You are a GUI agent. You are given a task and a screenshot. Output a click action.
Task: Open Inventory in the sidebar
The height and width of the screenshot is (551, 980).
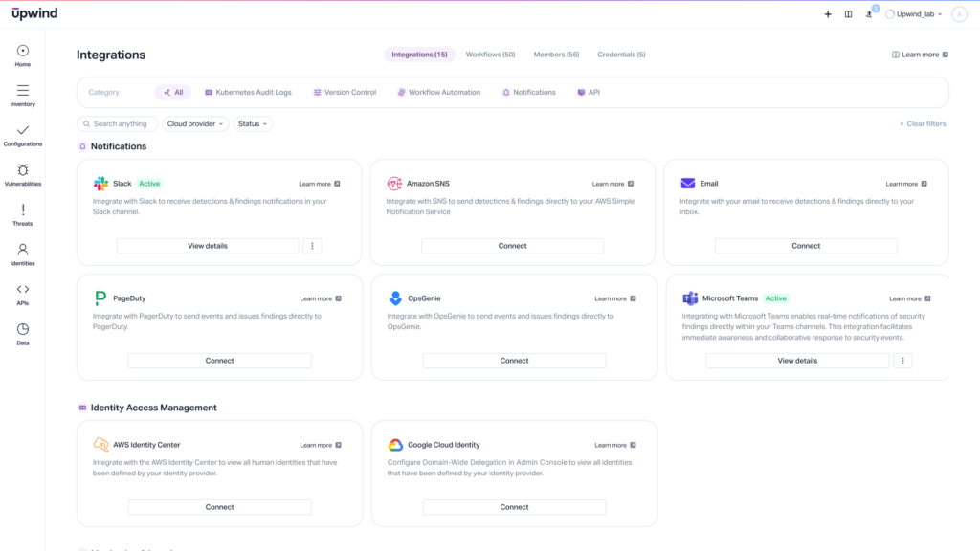(x=23, y=96)
